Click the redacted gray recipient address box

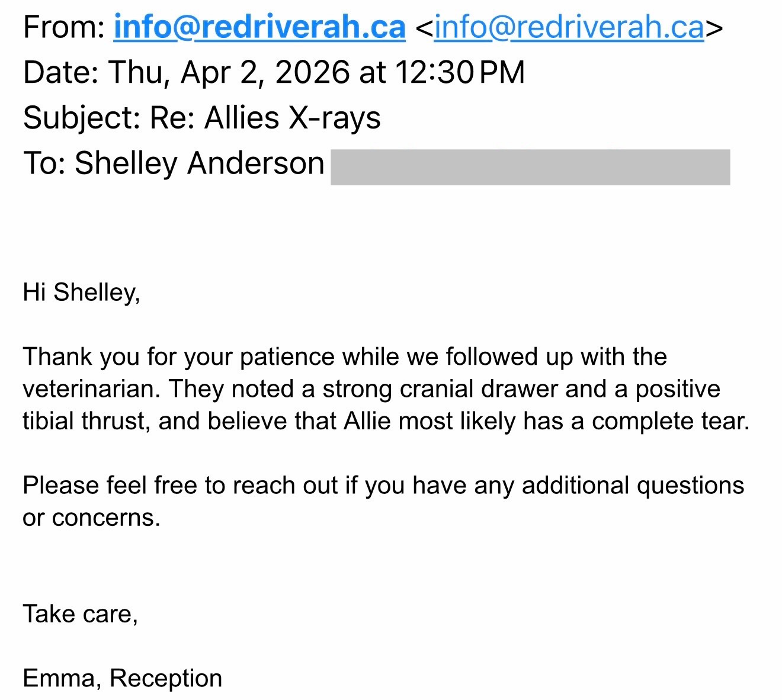coord(530,167)
